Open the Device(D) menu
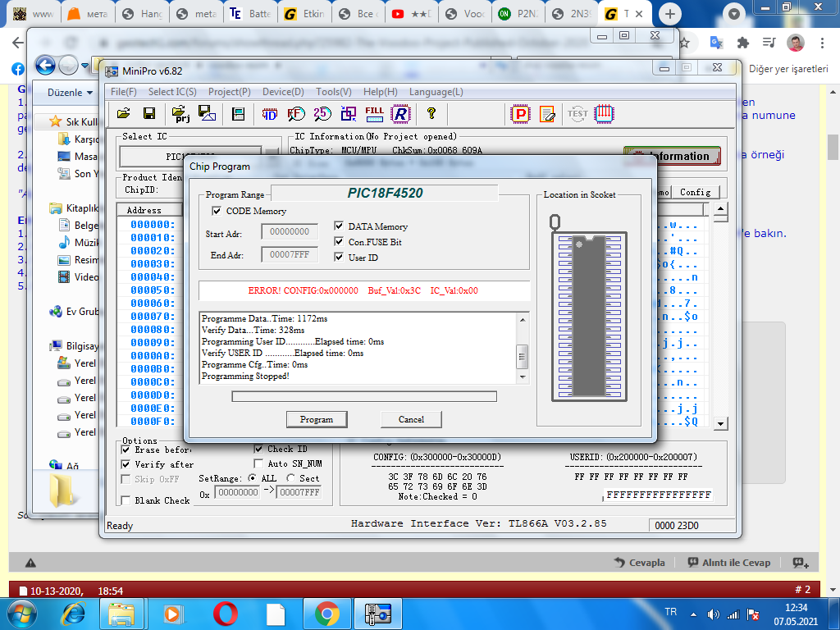This screenshot has height=630, width=840. (x=283, y=92)
